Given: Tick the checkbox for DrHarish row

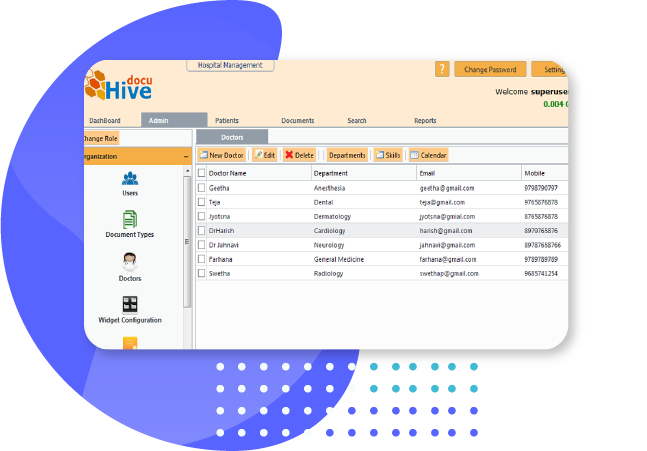Looking at the screenshot, I should (x=201, y=230).
